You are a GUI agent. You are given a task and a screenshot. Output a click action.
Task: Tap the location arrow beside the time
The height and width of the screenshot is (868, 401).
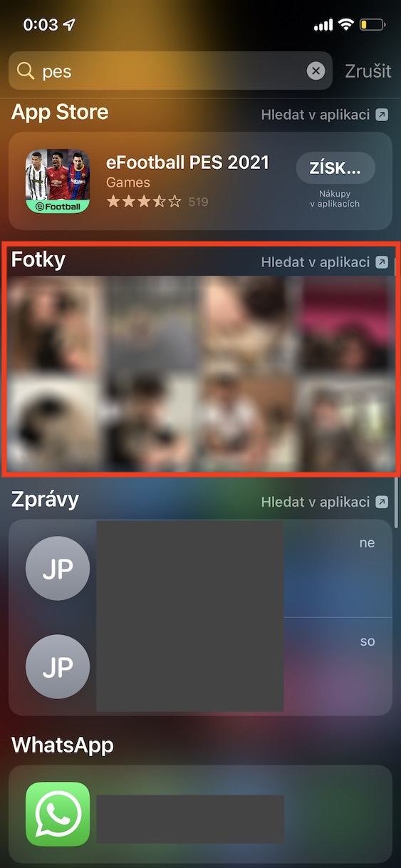70,25
